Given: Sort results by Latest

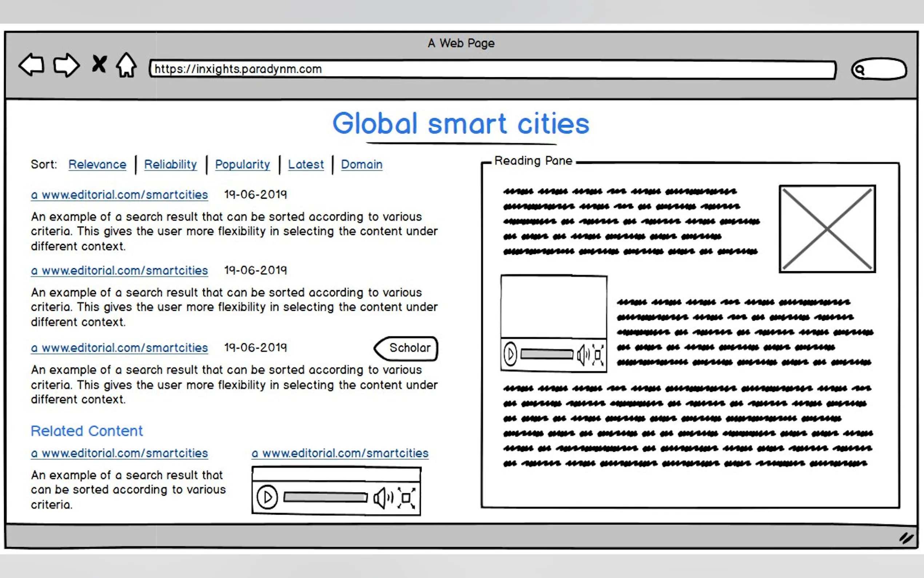Looking at the screenshot, I should click(x=306, y=165).
